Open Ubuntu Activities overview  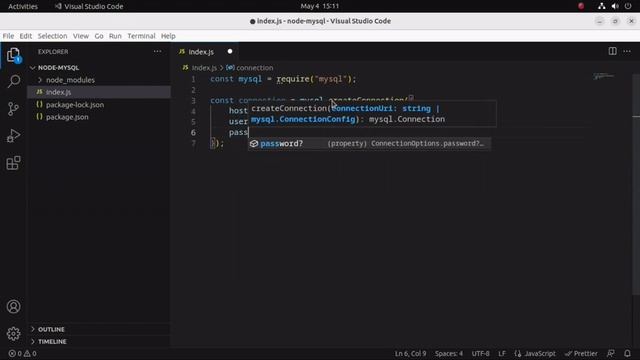23,6
